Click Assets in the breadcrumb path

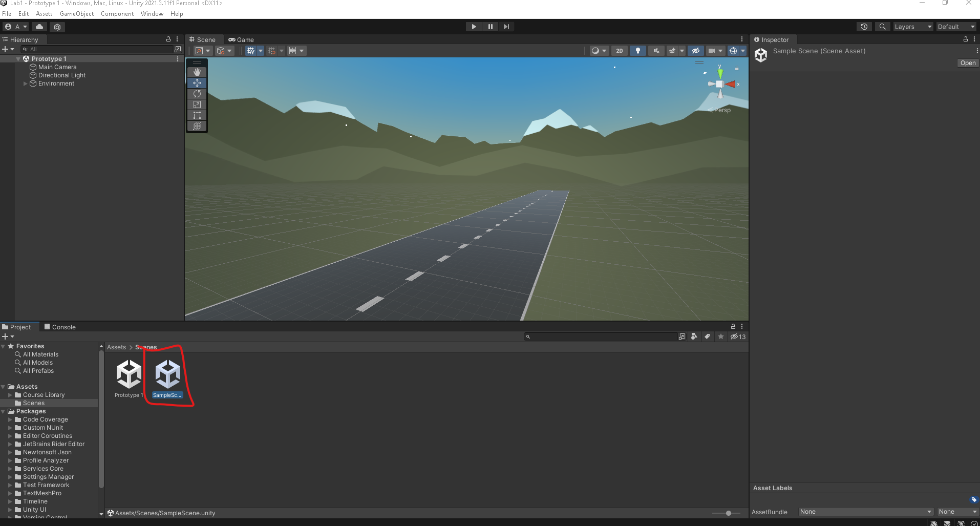tap(116, 347)
